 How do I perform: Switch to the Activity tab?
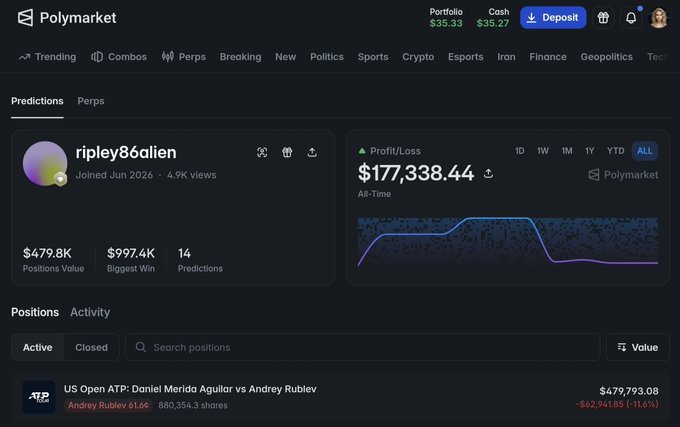click(x=90, y=312)
